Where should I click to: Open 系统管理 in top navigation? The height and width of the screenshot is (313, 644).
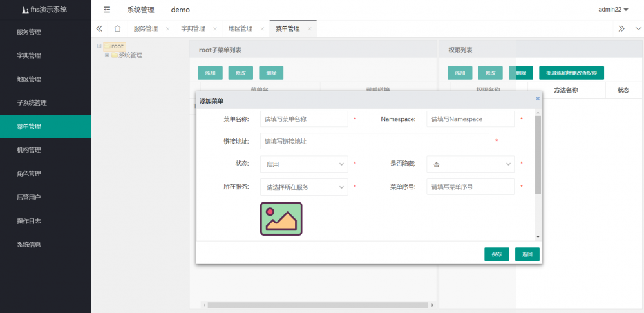coord(140,10)
